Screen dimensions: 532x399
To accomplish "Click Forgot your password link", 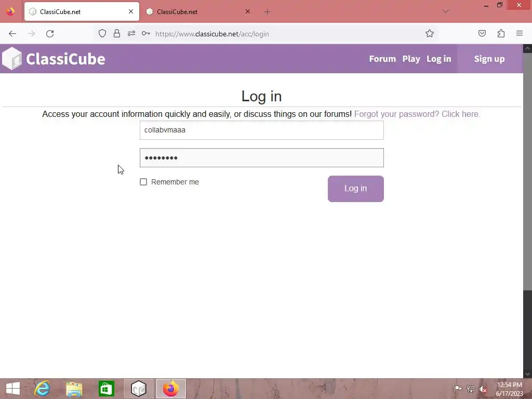I will click(417, 114).
